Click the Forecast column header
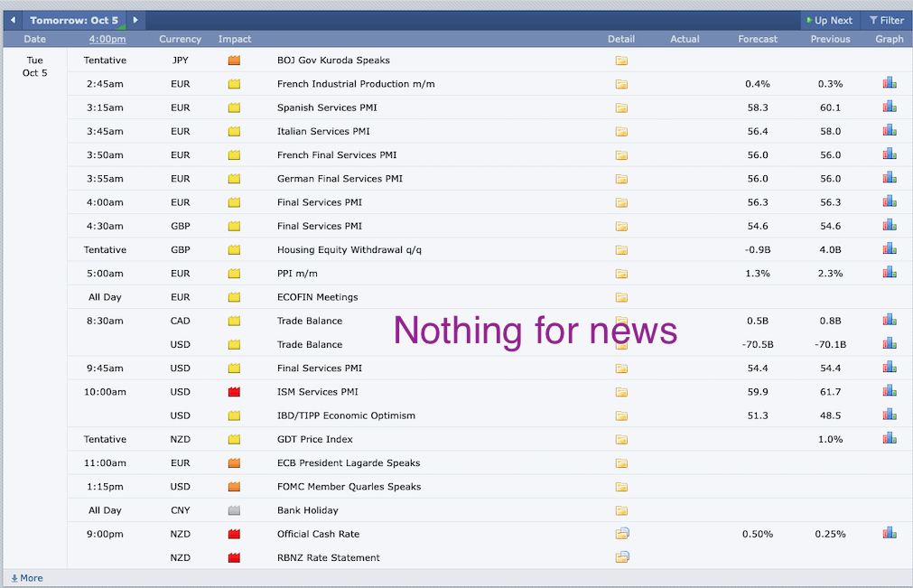 [758, 39]
